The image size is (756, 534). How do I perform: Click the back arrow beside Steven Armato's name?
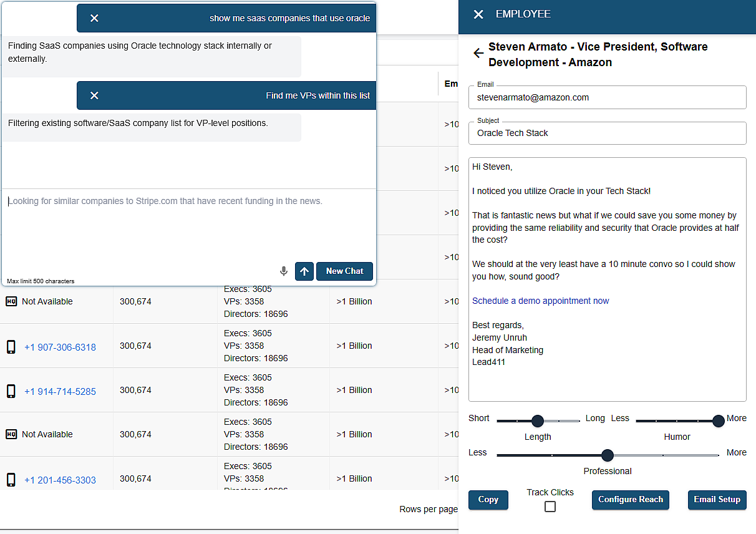click(x=478, y=53)
